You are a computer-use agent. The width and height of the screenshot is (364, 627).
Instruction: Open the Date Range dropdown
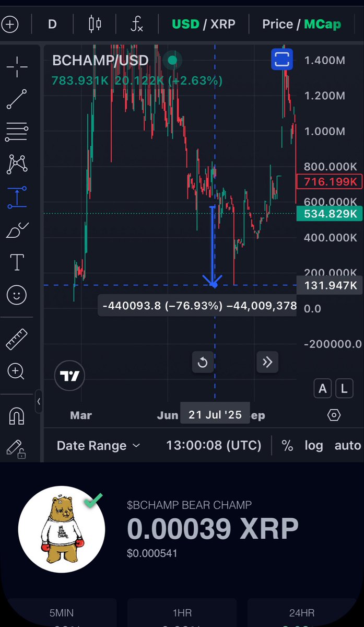point(98,446)
